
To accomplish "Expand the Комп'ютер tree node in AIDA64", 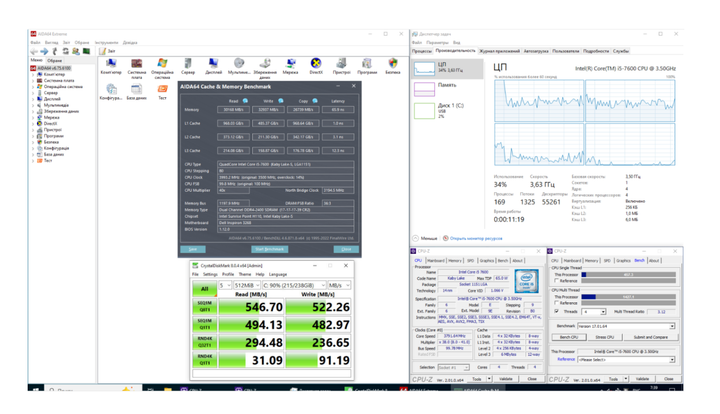I will coord(33,74).
